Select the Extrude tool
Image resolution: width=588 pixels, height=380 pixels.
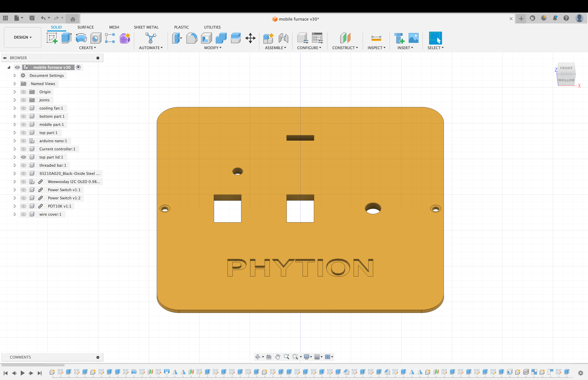pos(67,38)
